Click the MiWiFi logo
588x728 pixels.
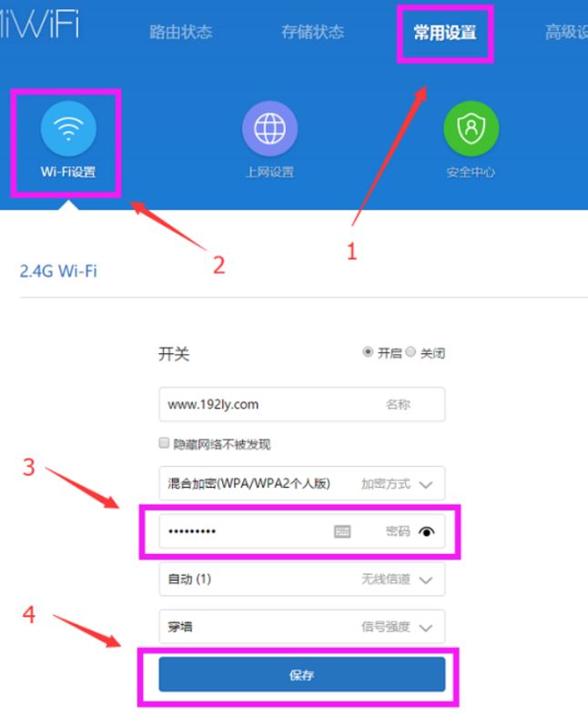pyautogui.click(x=39, y=25)
